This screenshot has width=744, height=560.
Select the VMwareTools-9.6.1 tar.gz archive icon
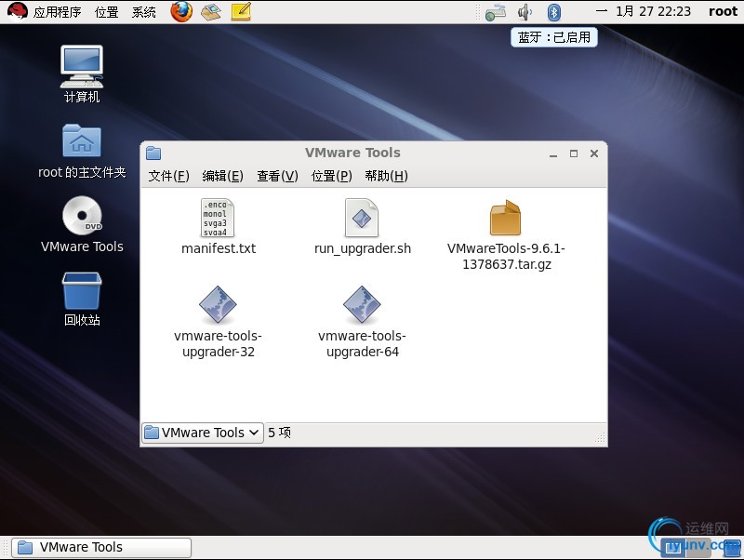tap(505, 218)
